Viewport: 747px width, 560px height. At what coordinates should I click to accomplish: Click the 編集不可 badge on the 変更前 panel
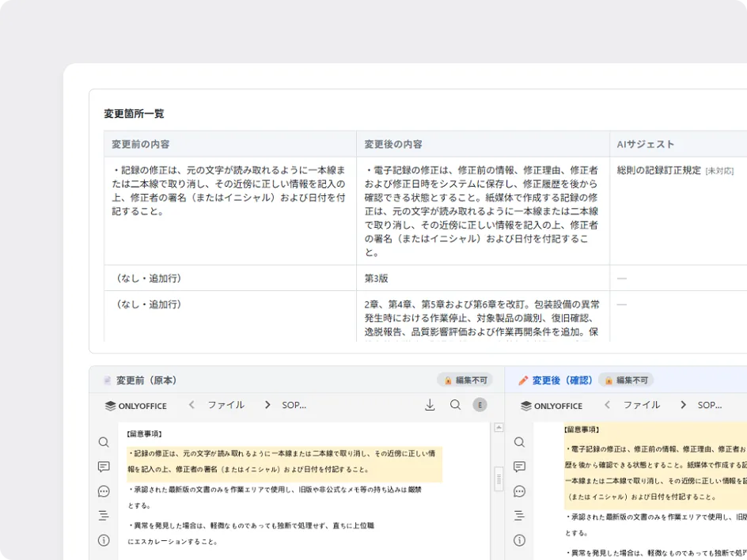pos(465,380)
